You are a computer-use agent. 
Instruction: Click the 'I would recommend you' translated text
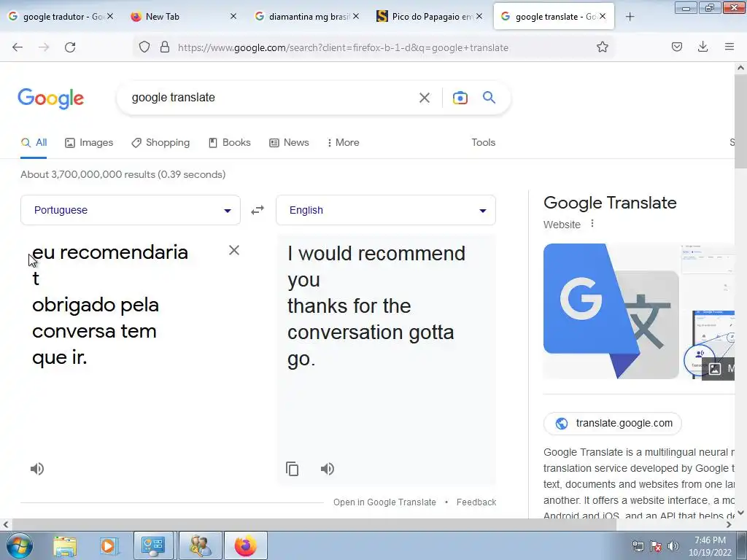(376, 267)
